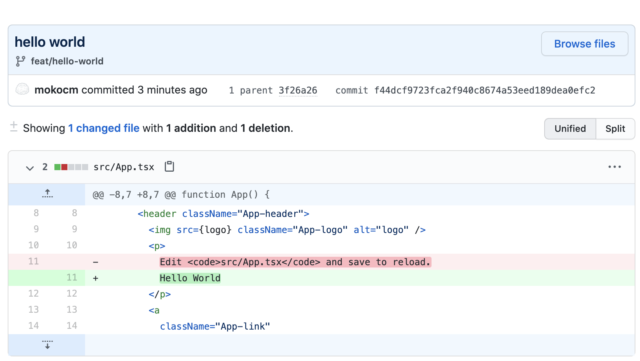Open the 1 changed file link
The height and width of the screenshot is (361, 640).
click(104, 128)
